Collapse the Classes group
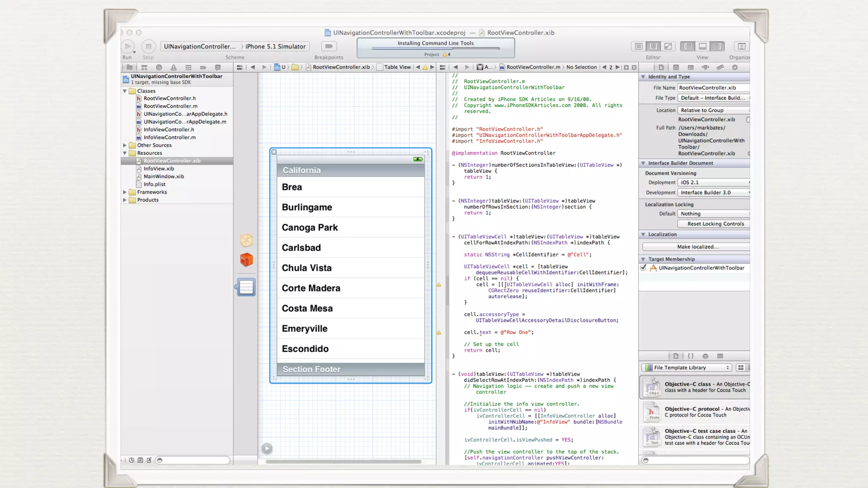The image size is (868, 488). pos(125,91)
